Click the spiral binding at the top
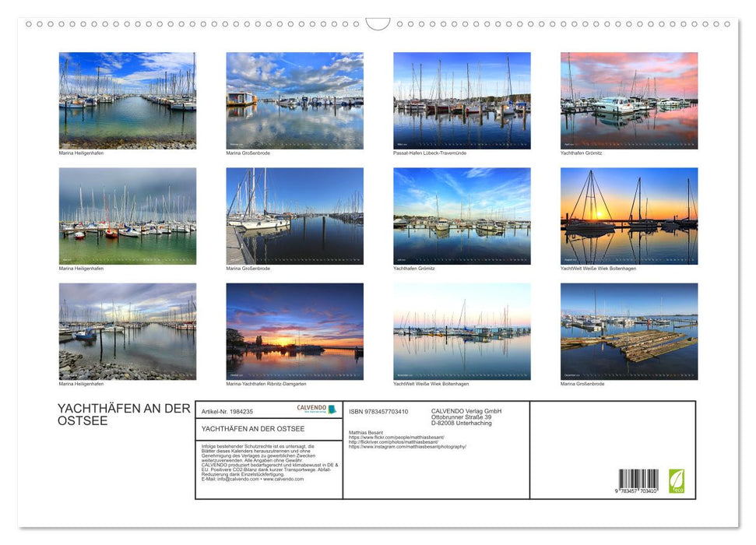This screenshot has width=756, height=545. tap(378, 24)
